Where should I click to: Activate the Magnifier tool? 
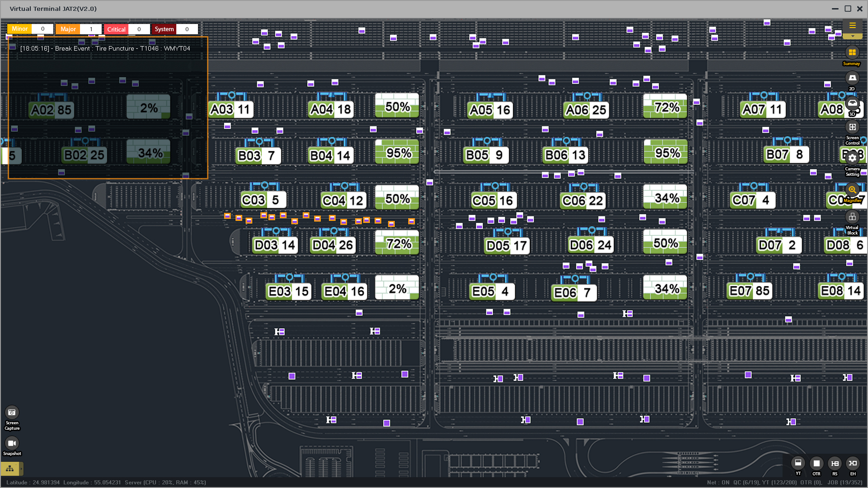(x=852, y=190)
